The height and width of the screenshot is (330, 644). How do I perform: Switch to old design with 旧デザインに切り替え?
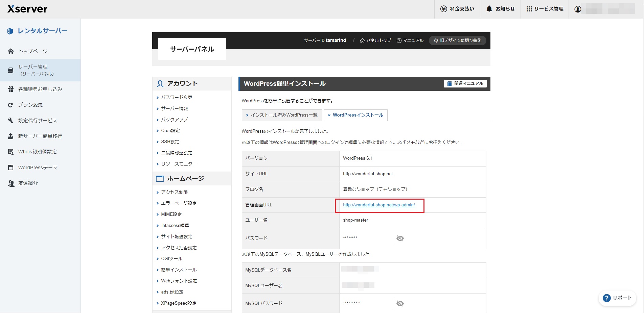point(457,41)
